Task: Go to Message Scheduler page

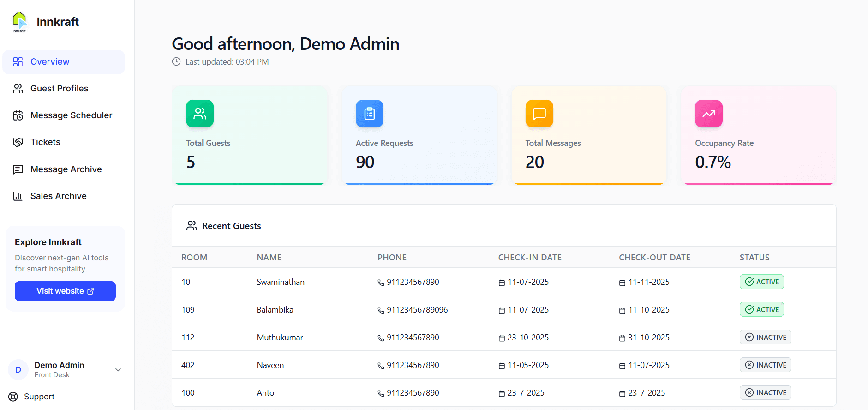Action: coord(64,115)
